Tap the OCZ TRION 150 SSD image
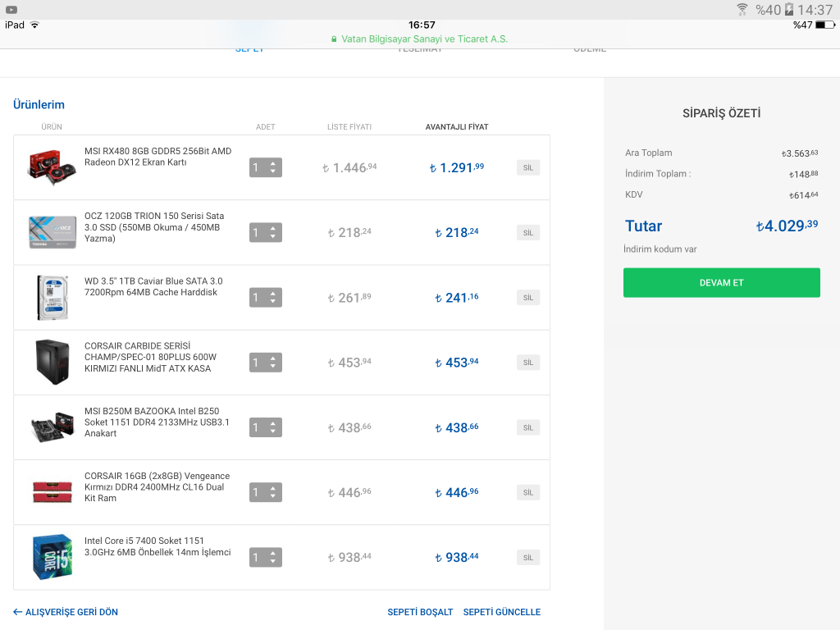 click(52, 232)
